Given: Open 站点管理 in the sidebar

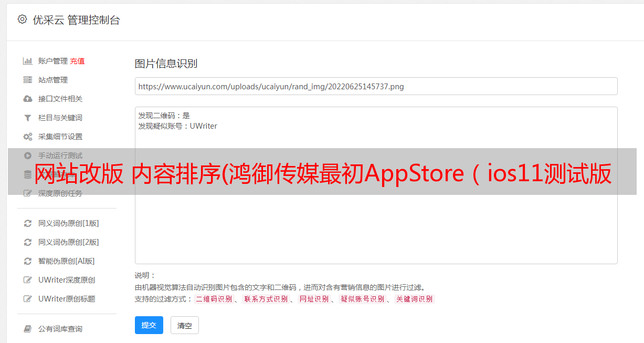Looking at the screenshot, I should pos(52,80).
